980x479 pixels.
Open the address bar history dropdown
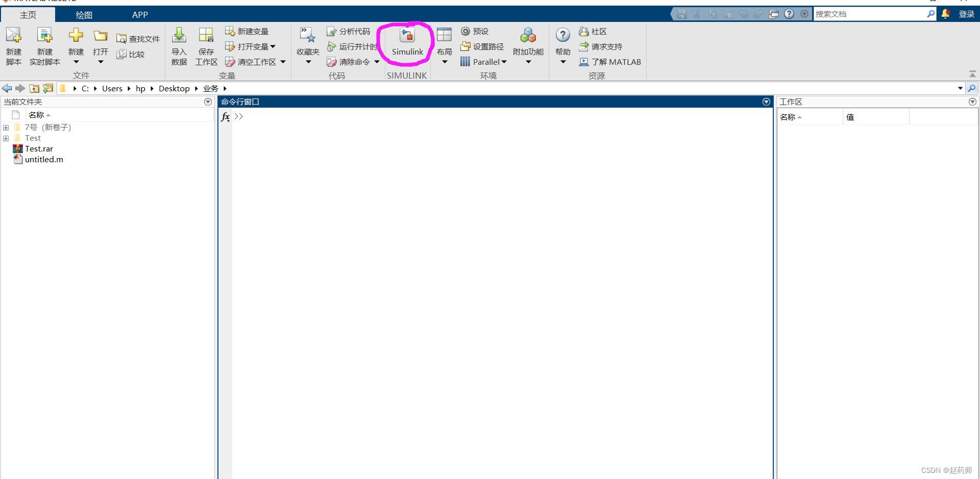click(x=960, y=88)
